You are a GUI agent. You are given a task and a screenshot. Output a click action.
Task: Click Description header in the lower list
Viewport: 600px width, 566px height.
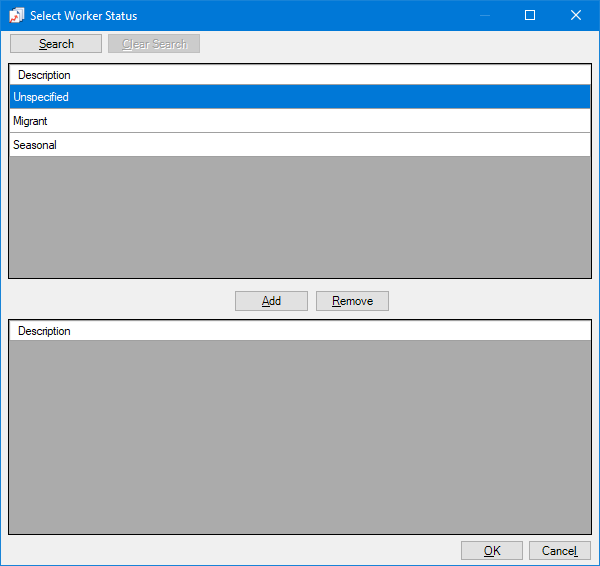pos(44,331)
